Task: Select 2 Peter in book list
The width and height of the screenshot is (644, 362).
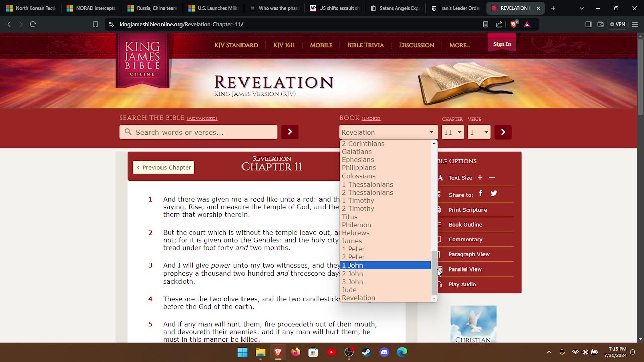Action: point(385,257)
